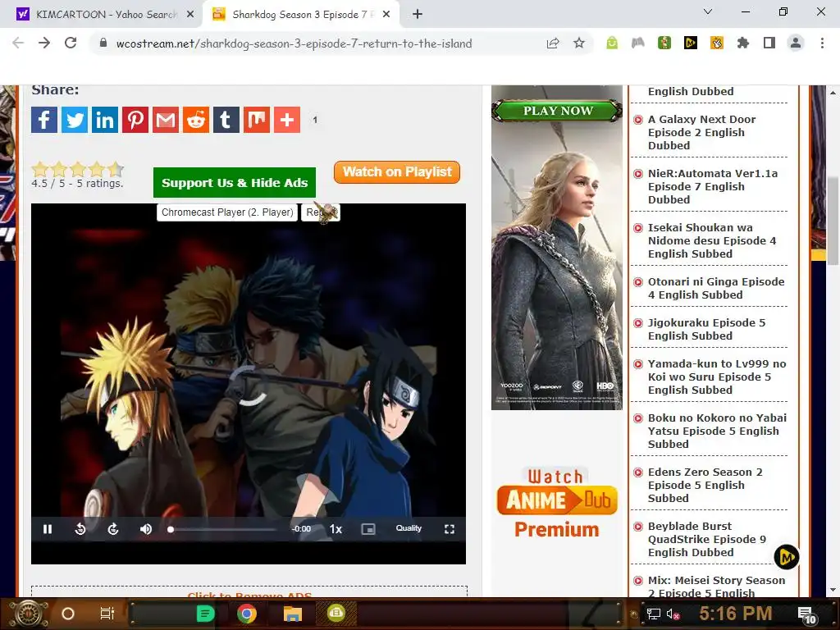Click Support Us & Hide Ads button
Image resolution: width=840 pixels, height=630 pixels.
pos(235,183)
